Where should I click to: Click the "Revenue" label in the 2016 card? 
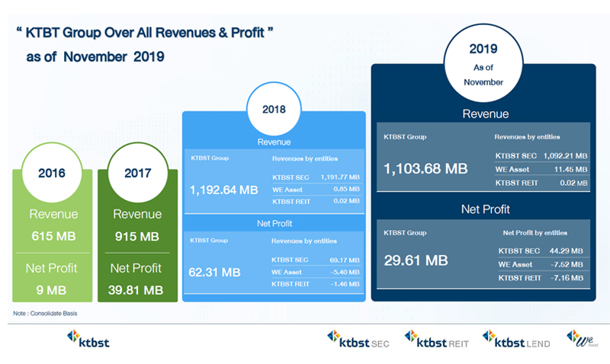[x=53, y=214]
